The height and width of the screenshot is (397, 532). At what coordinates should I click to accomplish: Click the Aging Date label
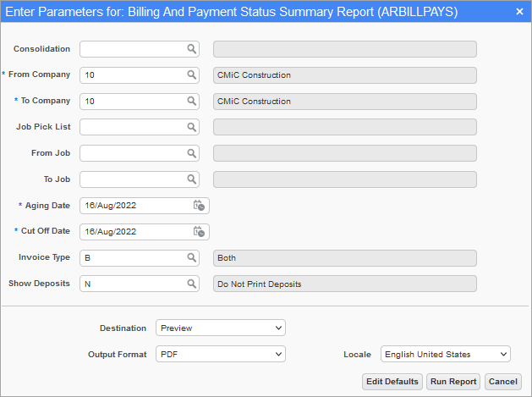point(47,206)
